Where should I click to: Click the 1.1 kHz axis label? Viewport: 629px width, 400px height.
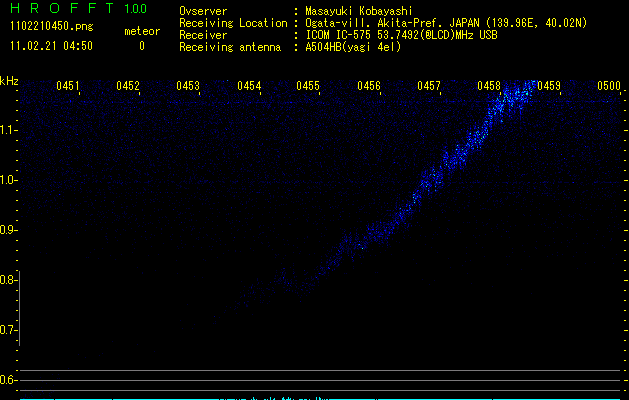[8, 130]
